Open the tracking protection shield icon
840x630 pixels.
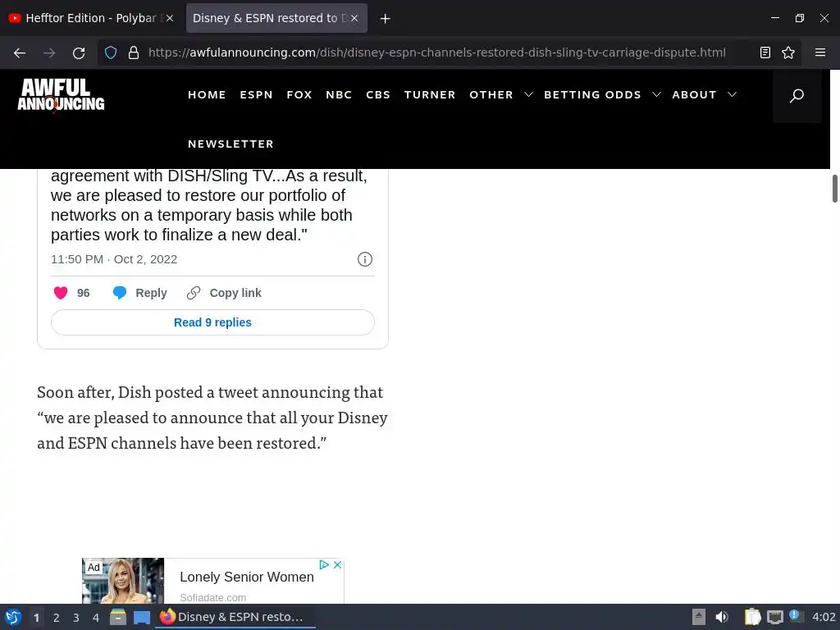[x=111, y=52]
